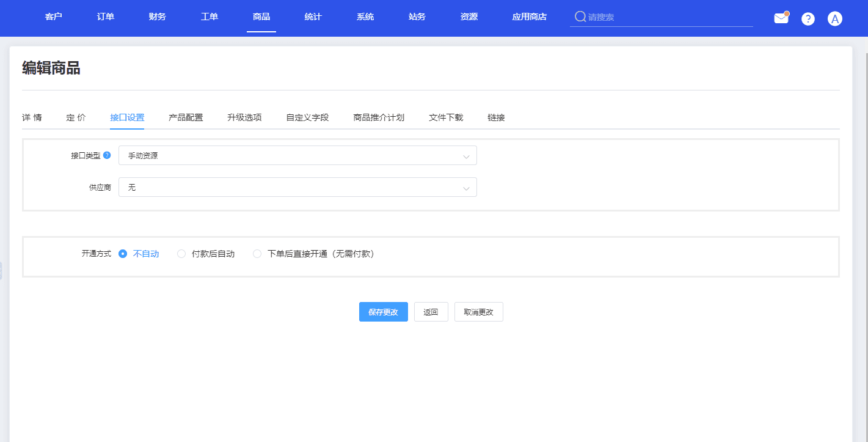Switch to the 产品配置 tab

[186, 117]
